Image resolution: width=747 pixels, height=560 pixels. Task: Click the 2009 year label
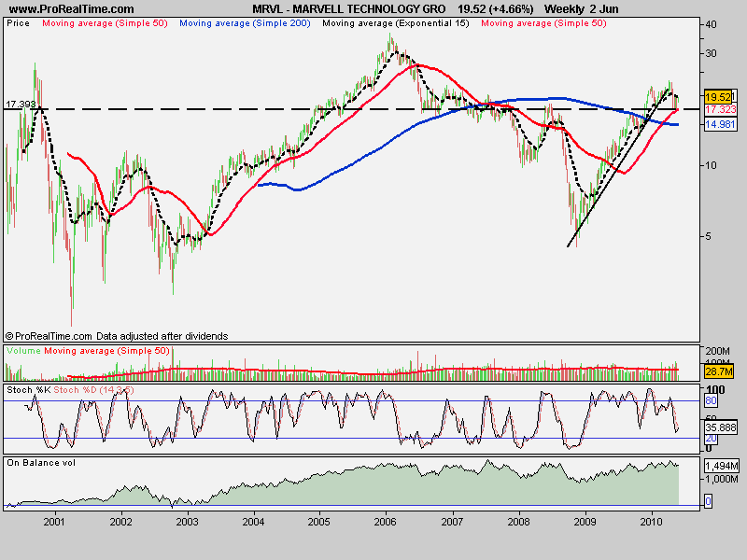pyautogui.click(x=585, y=522)
